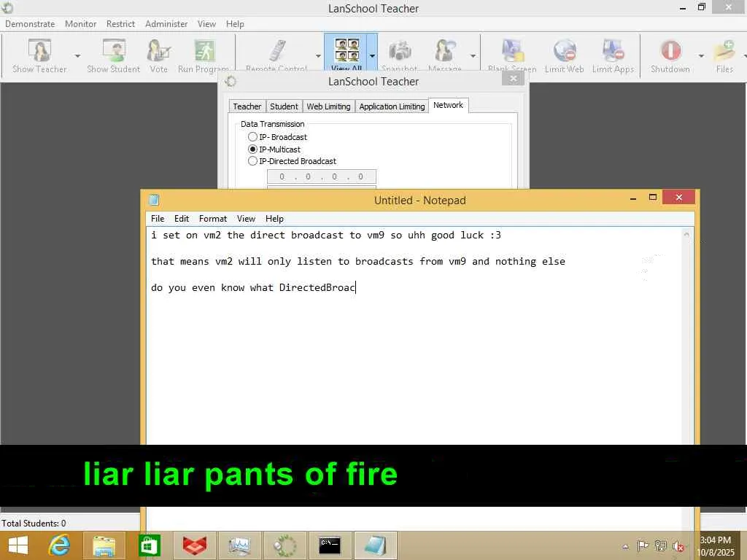Expand the Remote Control dropdown arrow
747x560 pixels.
tap(318, 55)
